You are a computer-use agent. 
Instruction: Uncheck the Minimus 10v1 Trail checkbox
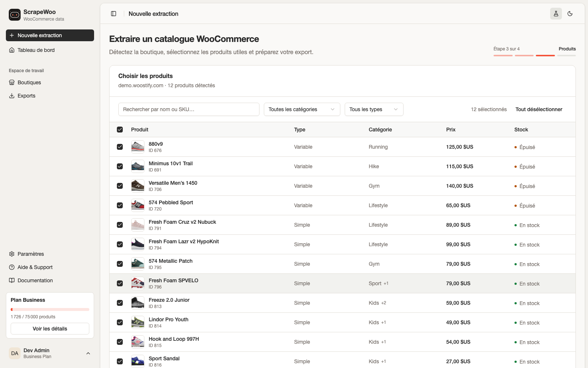click(120, 166)
